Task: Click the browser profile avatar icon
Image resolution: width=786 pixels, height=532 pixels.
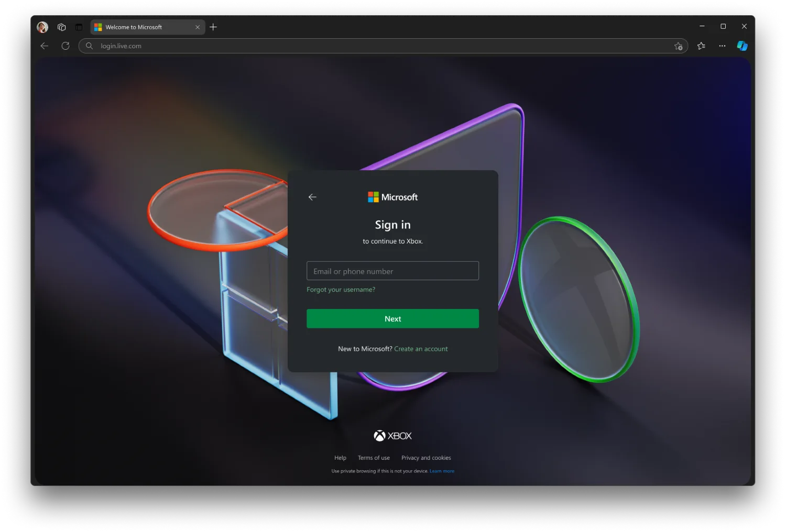Action: coord(42,27)
